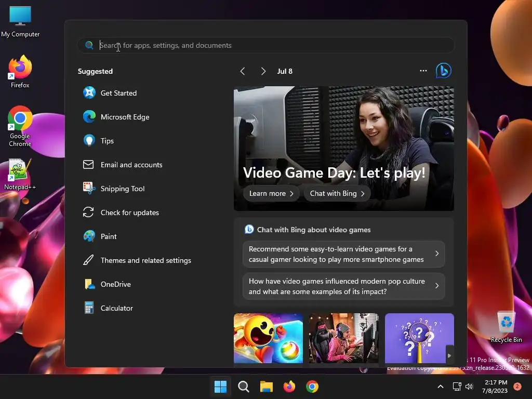Click the Themes and related settings label
This screenshot has height=399, width=532.
point(146,261)
